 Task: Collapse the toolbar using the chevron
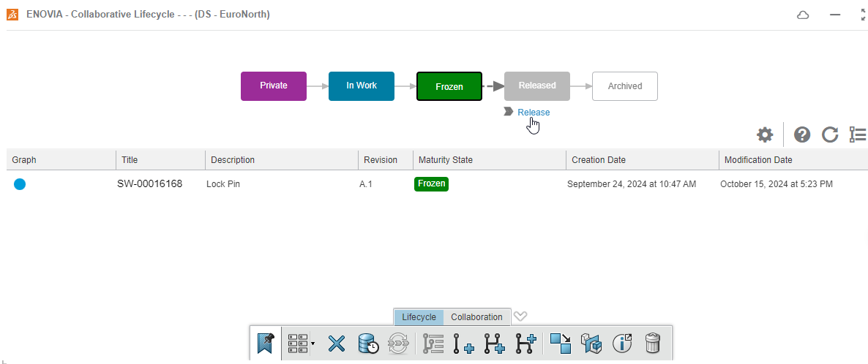pos(520,316)
